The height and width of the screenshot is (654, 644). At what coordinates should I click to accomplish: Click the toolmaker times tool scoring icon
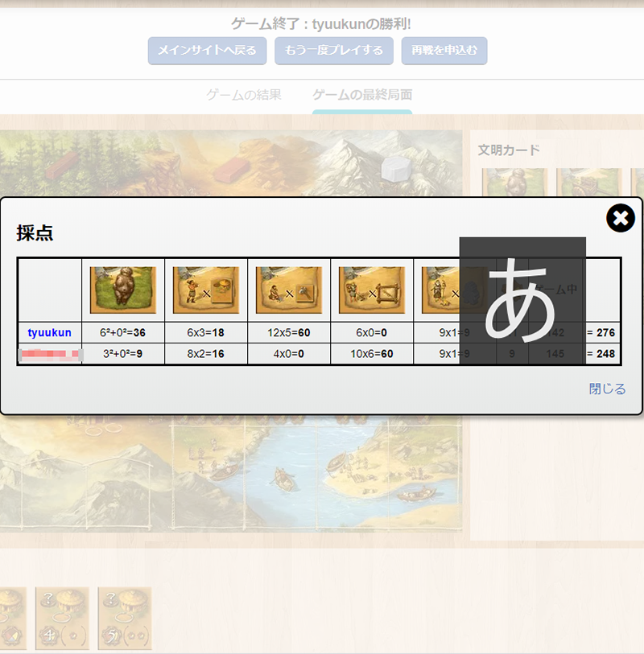tap(289, 290)
